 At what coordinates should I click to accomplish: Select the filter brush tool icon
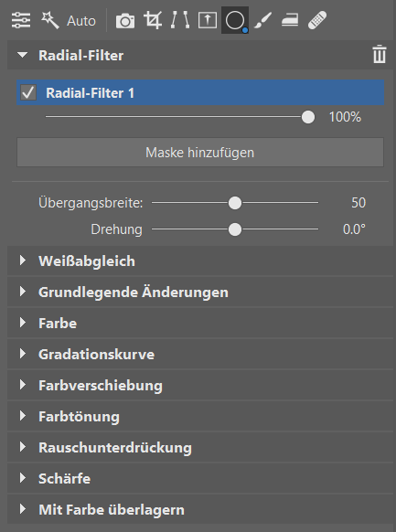tap(262, 20)
